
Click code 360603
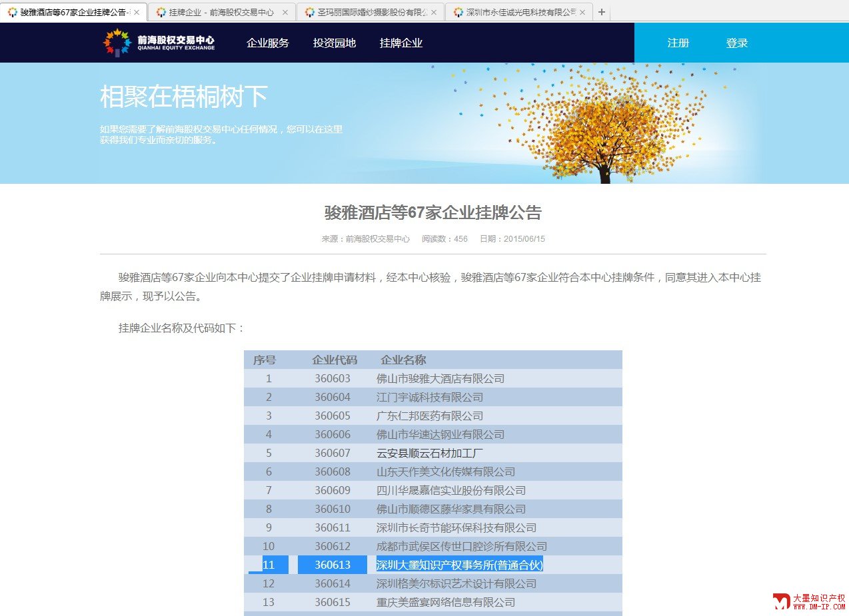[x=333, y=378]
